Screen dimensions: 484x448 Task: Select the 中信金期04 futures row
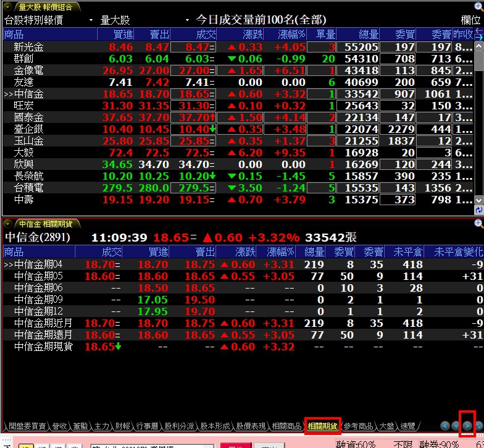click(243, 264)
